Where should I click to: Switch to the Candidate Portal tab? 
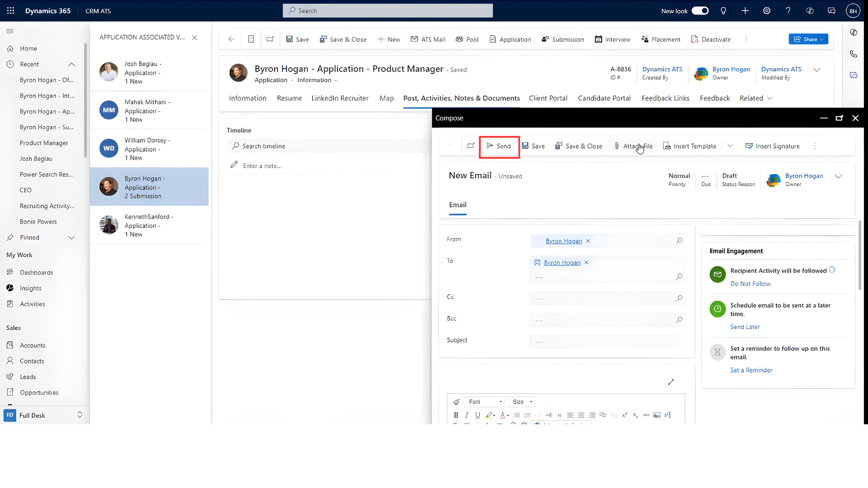coord(604,98)
